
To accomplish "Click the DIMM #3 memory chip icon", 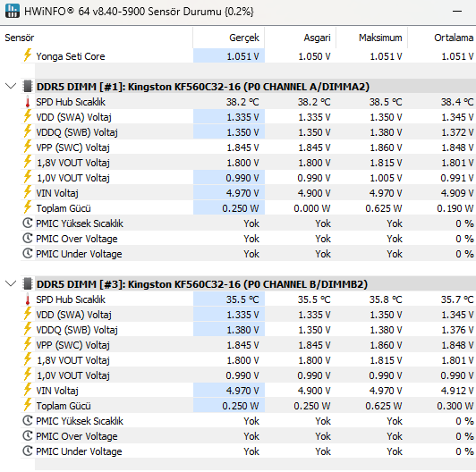I will (28, 284).
